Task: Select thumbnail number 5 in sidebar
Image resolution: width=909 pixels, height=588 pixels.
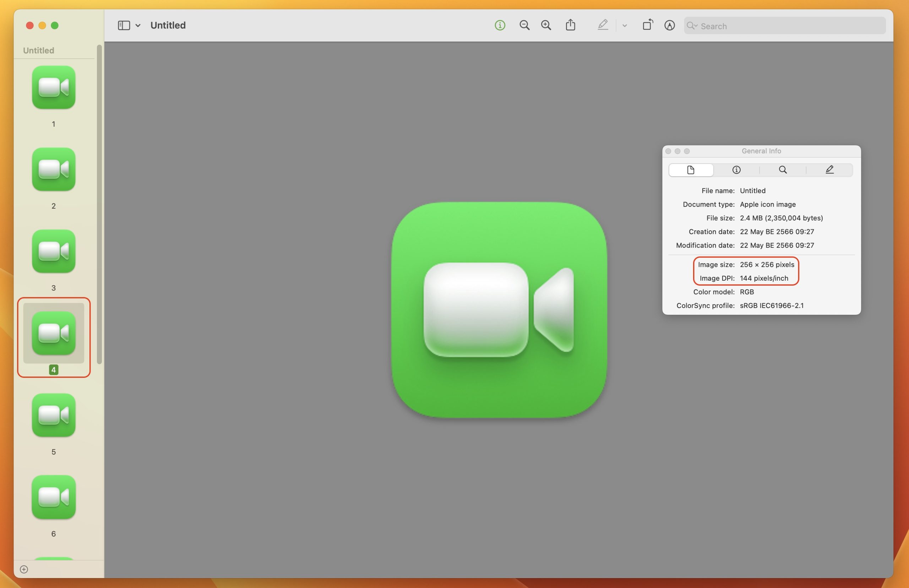Action: pyautogui.click(x=54, y=415)
